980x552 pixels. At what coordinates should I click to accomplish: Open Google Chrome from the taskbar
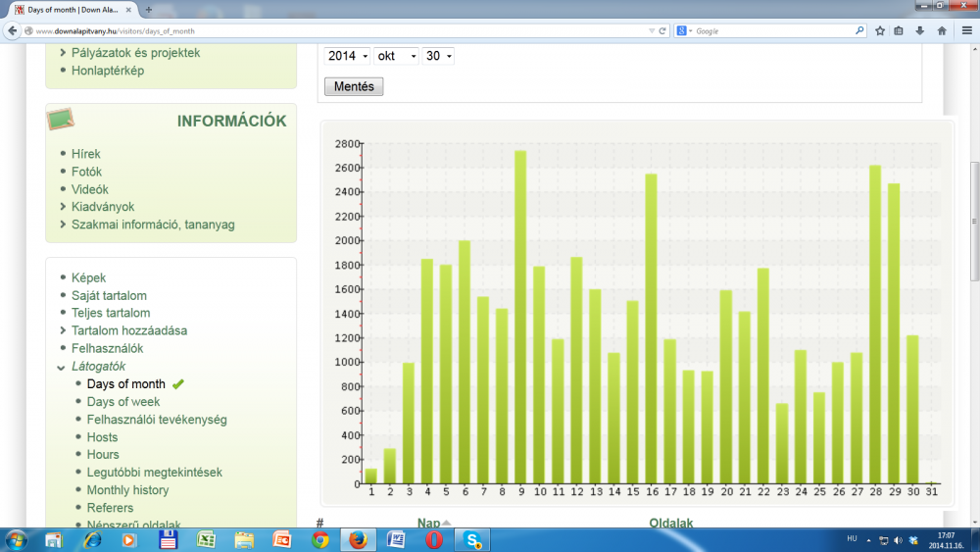tap(319, 539)
